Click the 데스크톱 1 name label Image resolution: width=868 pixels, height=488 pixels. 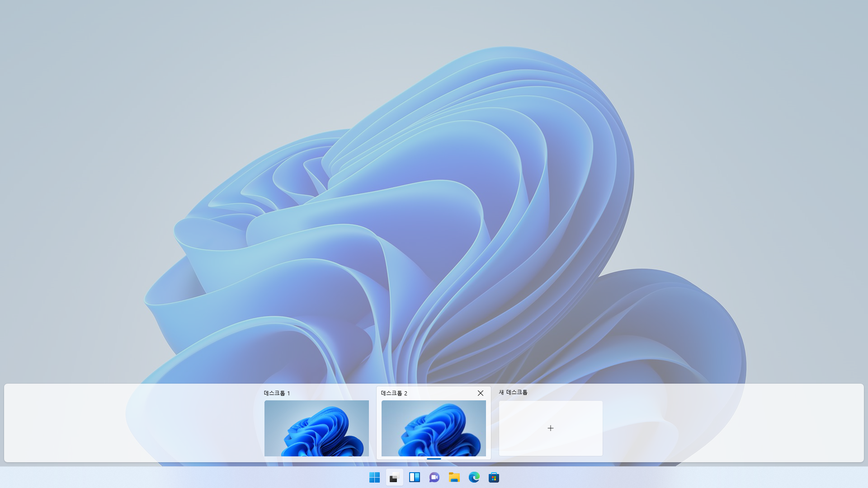(x=277, y=393)
